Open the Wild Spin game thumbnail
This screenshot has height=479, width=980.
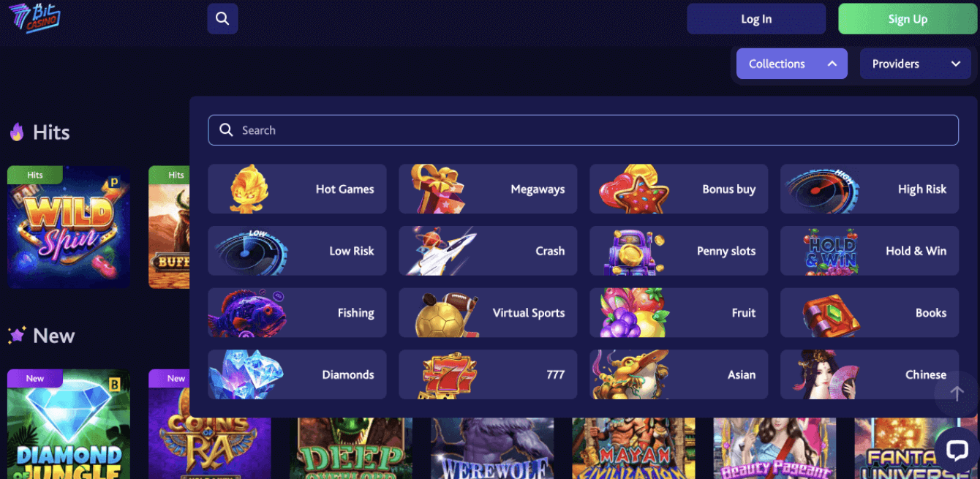(x=69, y=227)
